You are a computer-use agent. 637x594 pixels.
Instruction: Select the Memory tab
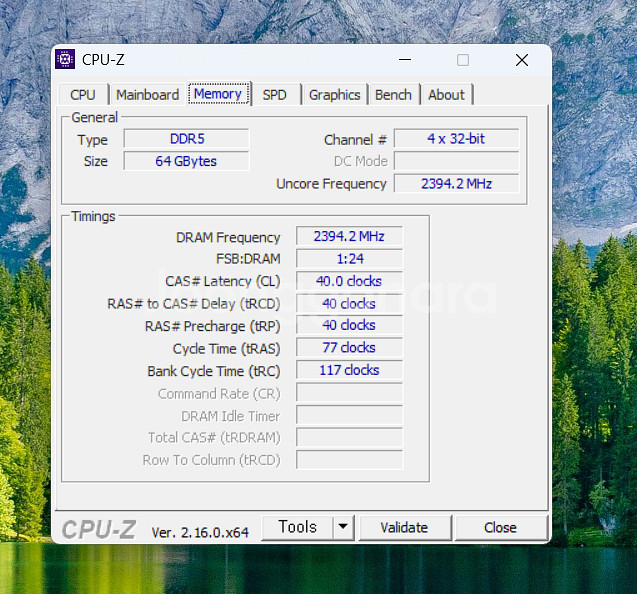click(x=218, y=94)
